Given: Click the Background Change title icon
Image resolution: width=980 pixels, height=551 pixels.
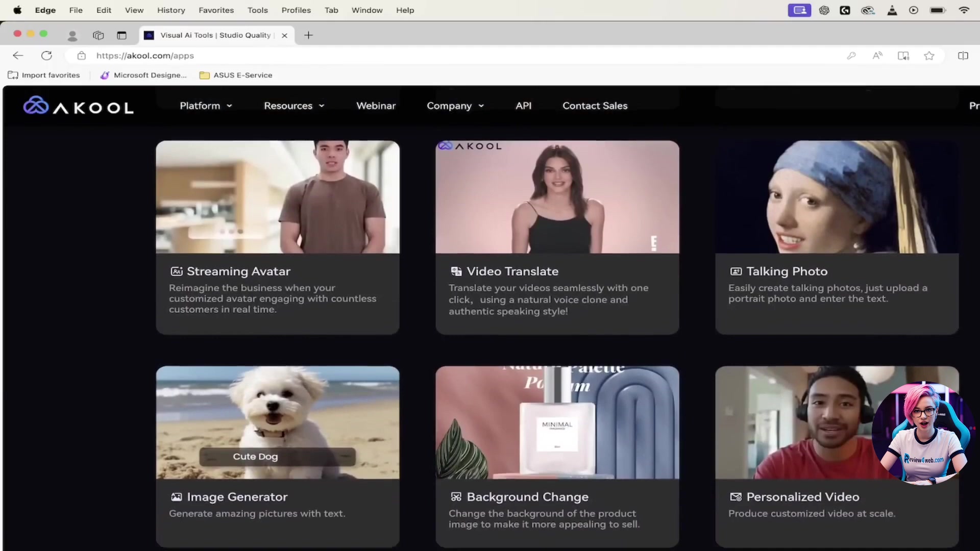Looking at the screenshot, I should pos(456,497).
